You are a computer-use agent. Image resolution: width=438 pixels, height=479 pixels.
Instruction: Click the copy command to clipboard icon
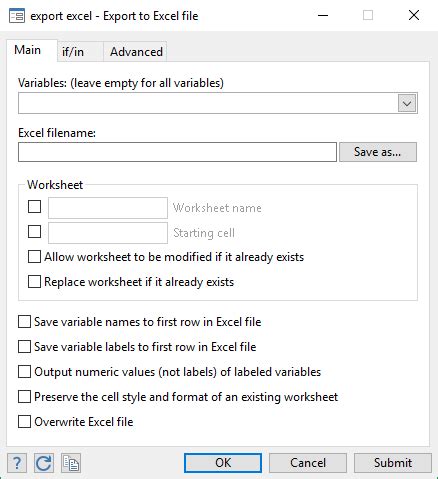[71, 463]
